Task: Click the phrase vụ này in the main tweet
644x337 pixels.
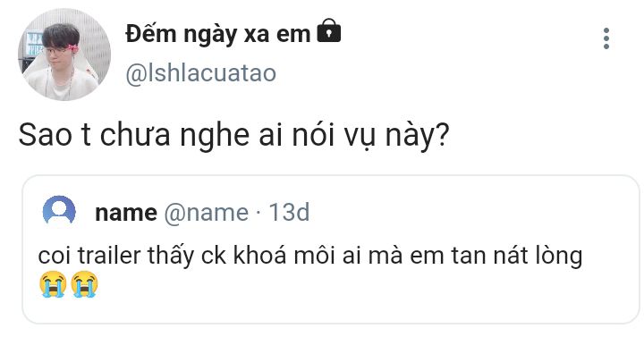Action: (x=389, y=136)
